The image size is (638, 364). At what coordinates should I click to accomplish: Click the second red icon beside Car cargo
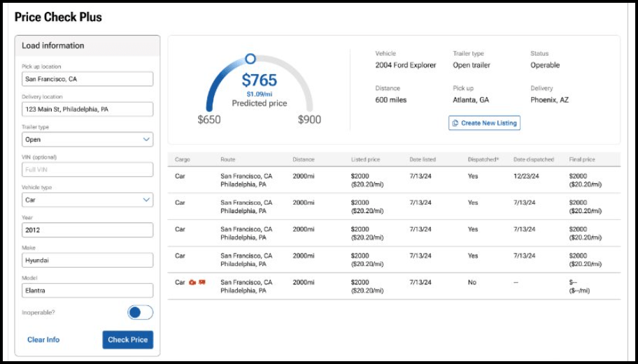[202, 282]
